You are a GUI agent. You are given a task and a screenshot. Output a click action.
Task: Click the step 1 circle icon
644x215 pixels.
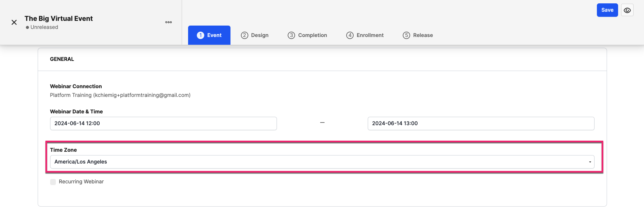201,35
